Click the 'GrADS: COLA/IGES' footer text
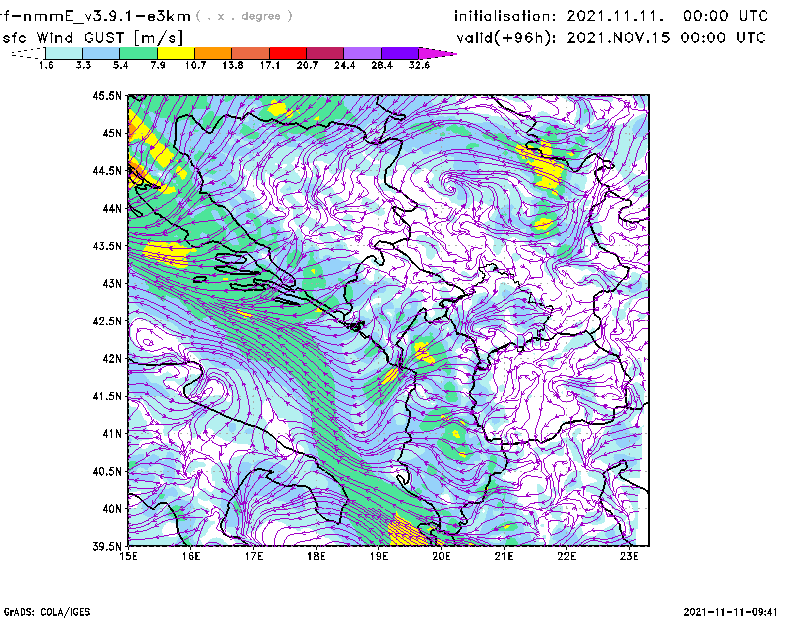 click(x=47, y=612)
